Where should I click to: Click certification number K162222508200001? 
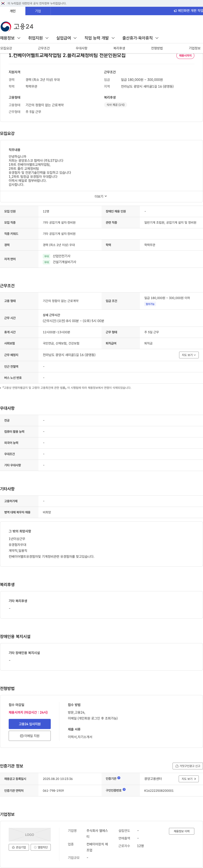tap(159, 790)
